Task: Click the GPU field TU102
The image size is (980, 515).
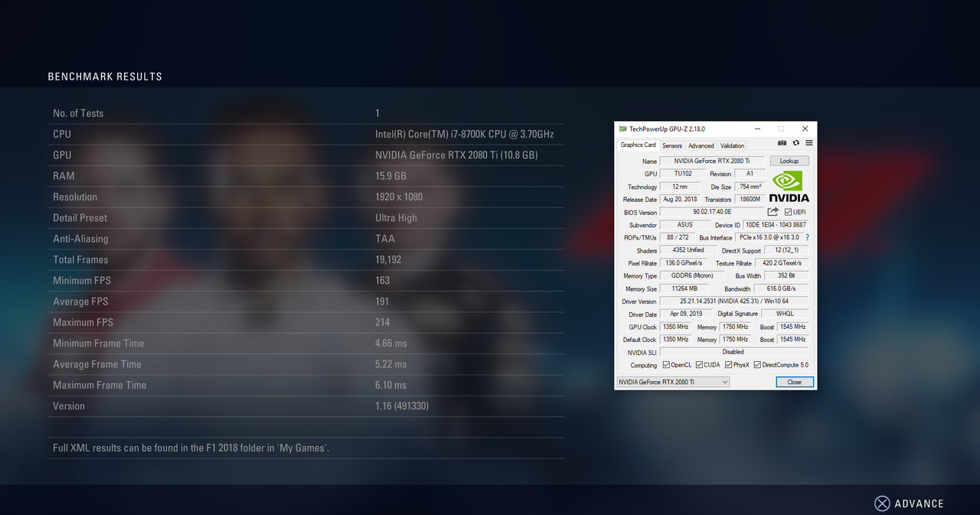Action: click(683, 174)
